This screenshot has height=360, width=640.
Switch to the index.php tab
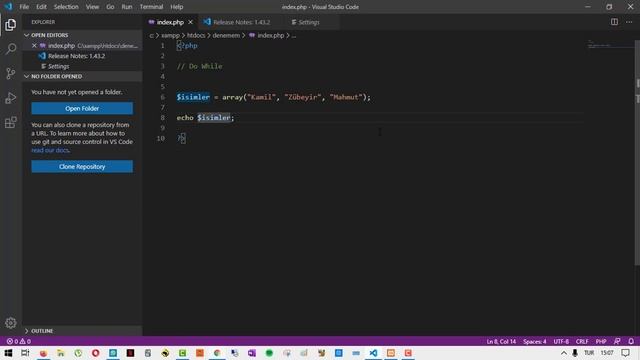(170, 22)
